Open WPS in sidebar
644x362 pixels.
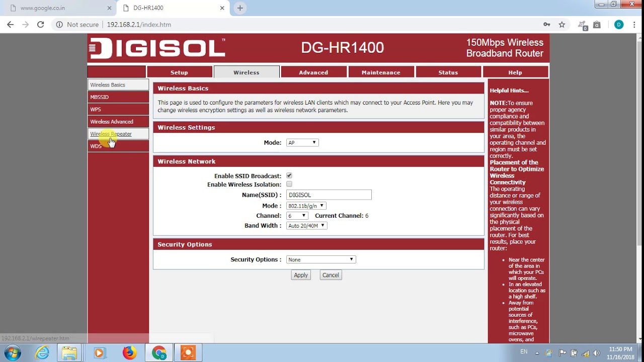(118, 109)
